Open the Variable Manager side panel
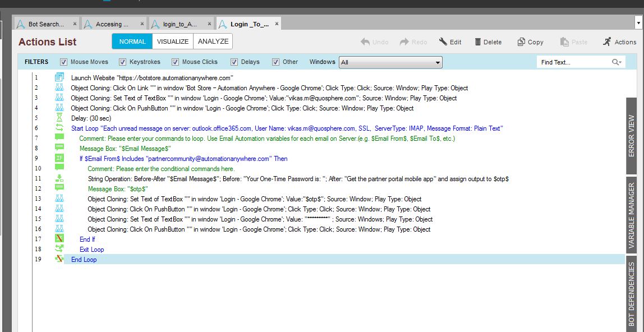The height and width of the screenshot is (332, 644). 632,215
